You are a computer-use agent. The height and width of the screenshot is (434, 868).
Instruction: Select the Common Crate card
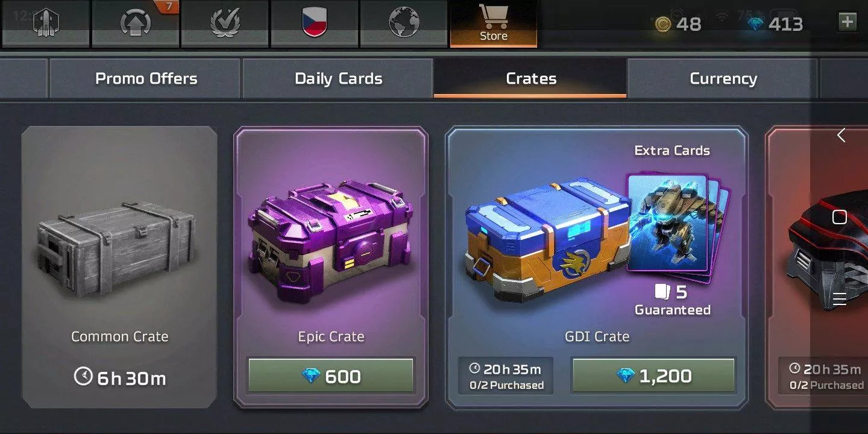119,267
